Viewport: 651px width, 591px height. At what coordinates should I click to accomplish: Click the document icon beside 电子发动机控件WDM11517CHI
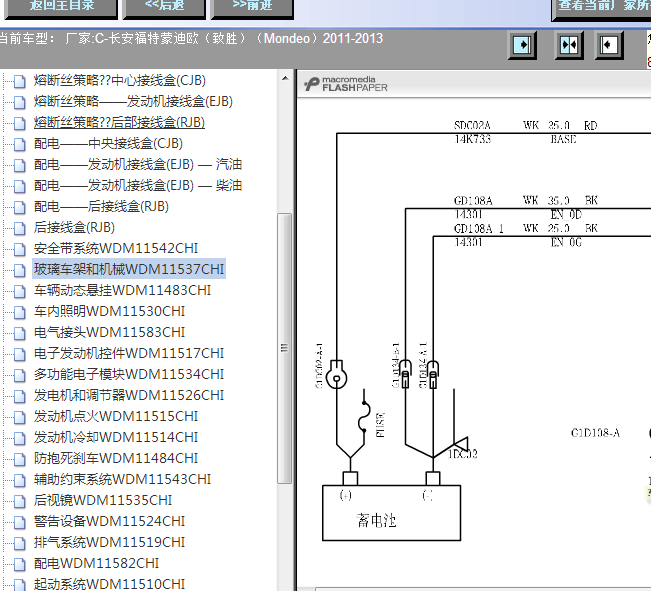tap(19, 355)
